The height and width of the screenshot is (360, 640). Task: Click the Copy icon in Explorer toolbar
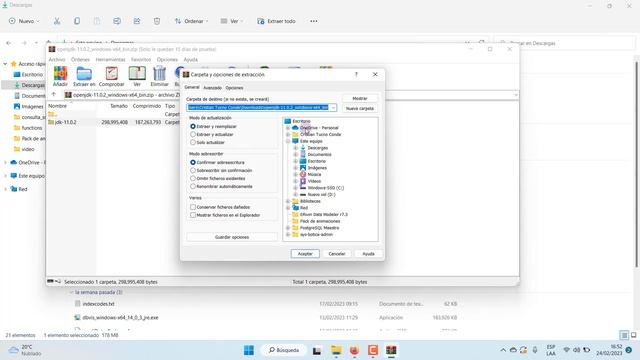[77, 21]
